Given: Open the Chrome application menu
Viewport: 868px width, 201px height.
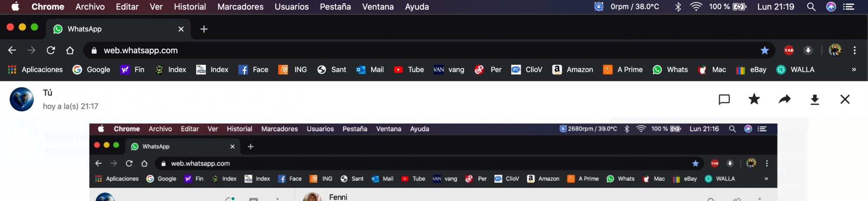Looking at the screenshot, I should (48, 7).
